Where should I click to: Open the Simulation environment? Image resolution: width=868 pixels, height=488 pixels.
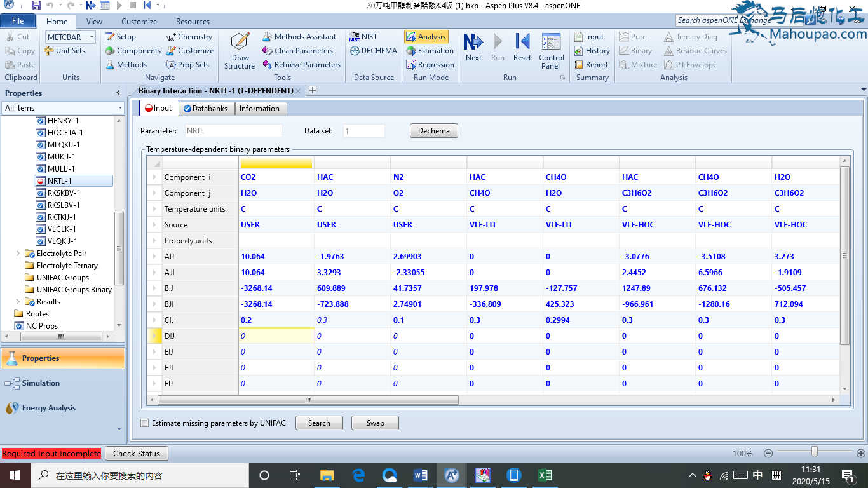(63, 383)
